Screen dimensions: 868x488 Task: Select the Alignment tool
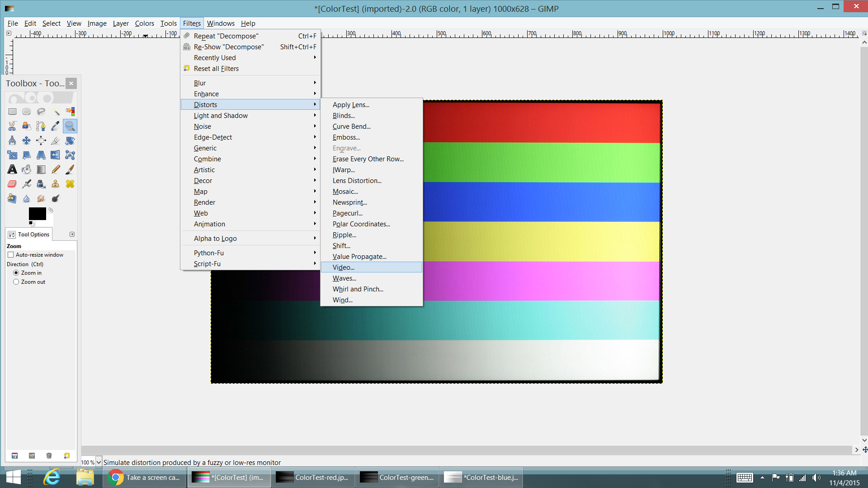[41, 141]
